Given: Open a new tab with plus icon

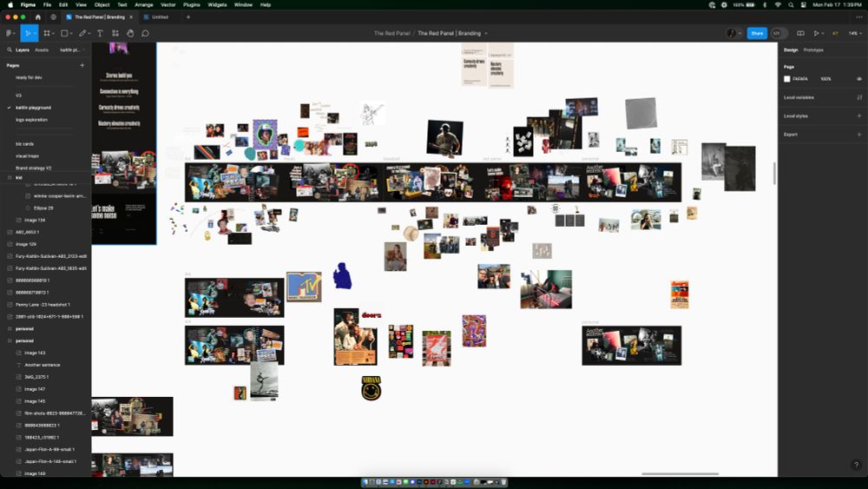Looking at the screenshot, I should coord(188,17).
